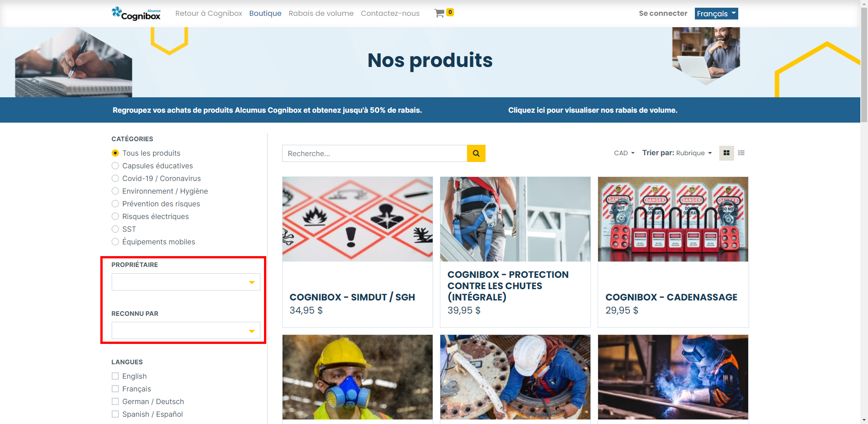Open the Contactez-nous menu item

click(x=390, y=14)
